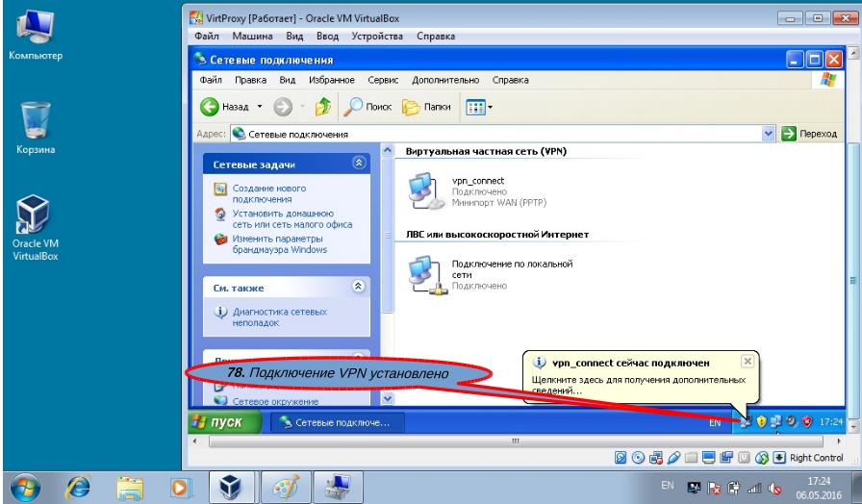Click the VirtualBox optical disc status icon
The image size is (862, 504).
(x=638, y=457)
